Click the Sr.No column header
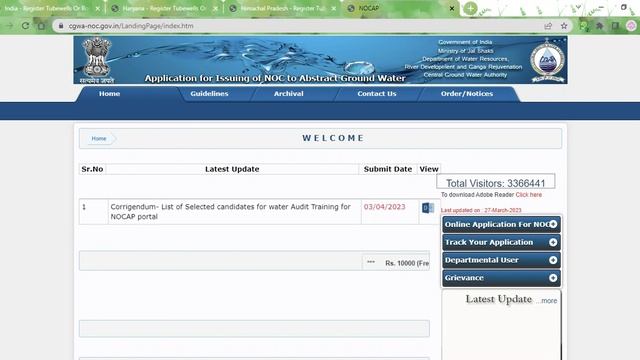 (x=92, y=169)
